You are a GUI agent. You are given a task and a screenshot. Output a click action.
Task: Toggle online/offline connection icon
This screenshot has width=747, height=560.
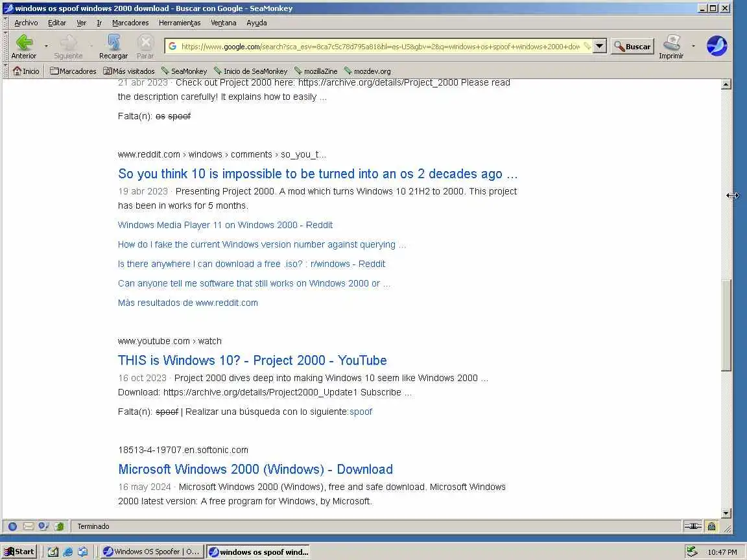693,526
